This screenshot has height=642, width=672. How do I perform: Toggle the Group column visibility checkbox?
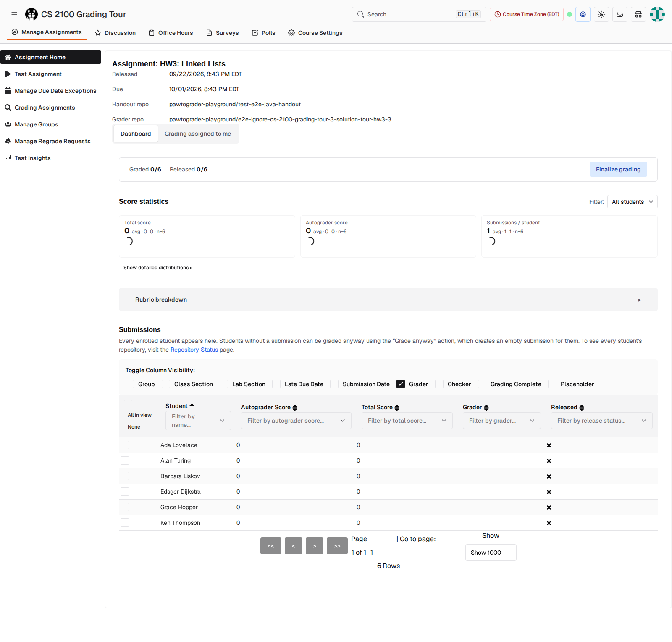click(130, 384)
